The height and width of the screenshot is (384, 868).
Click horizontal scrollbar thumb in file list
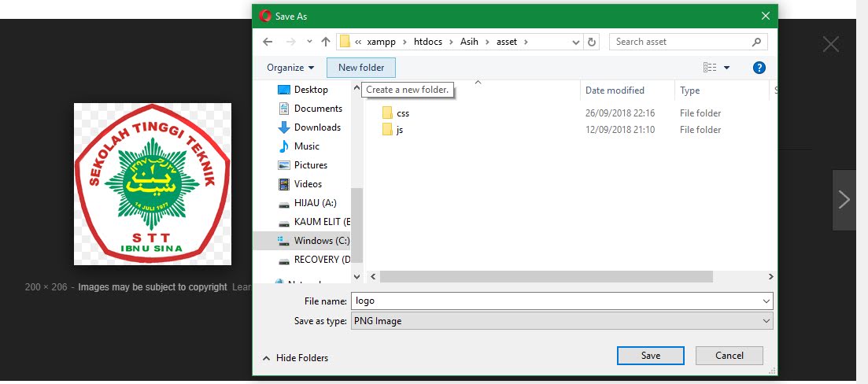pos(546,276)
